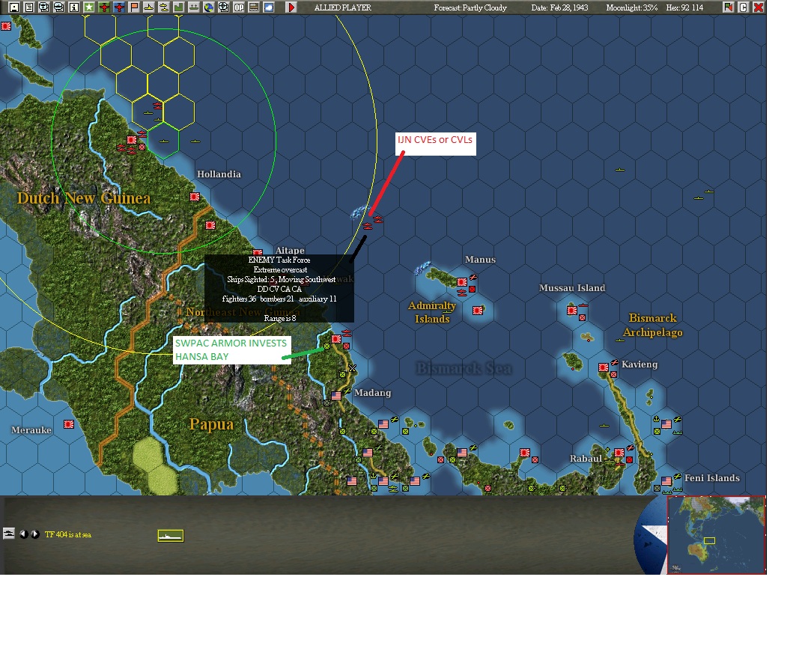811x672 pixels.
Task: Click the orange flag toolbar icon
Action: point(134,7)
